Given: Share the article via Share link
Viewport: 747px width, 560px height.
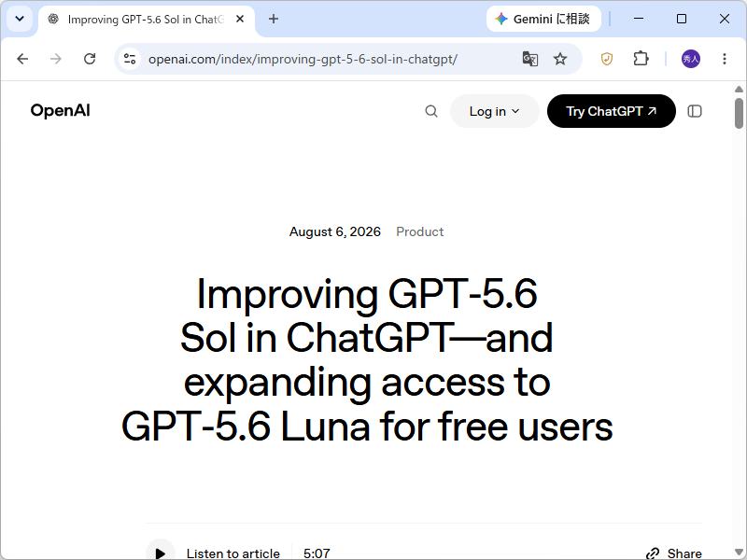Looking at the screenshot, I should tap(673, 553).
